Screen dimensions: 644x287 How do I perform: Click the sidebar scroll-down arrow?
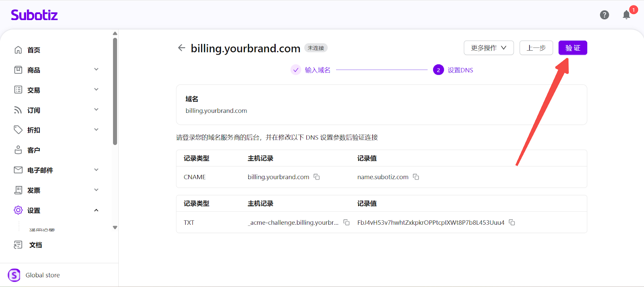(115, 228)
